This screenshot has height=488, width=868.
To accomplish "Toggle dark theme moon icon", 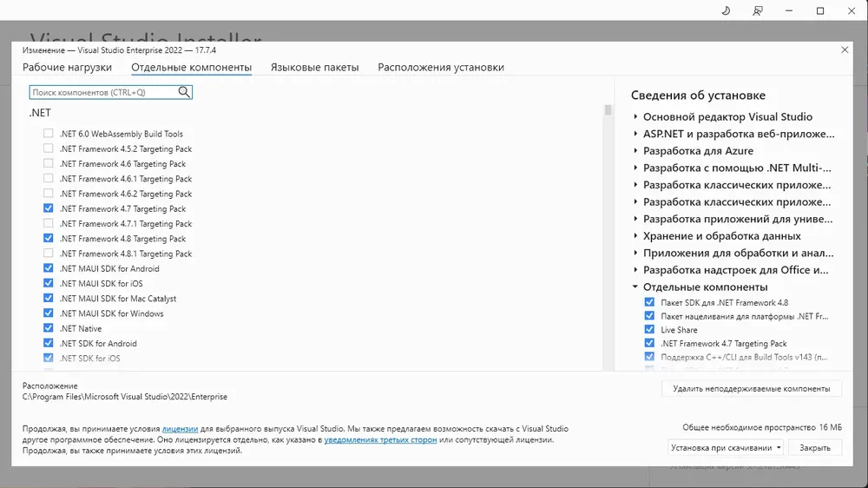I will tap(726, 10).
